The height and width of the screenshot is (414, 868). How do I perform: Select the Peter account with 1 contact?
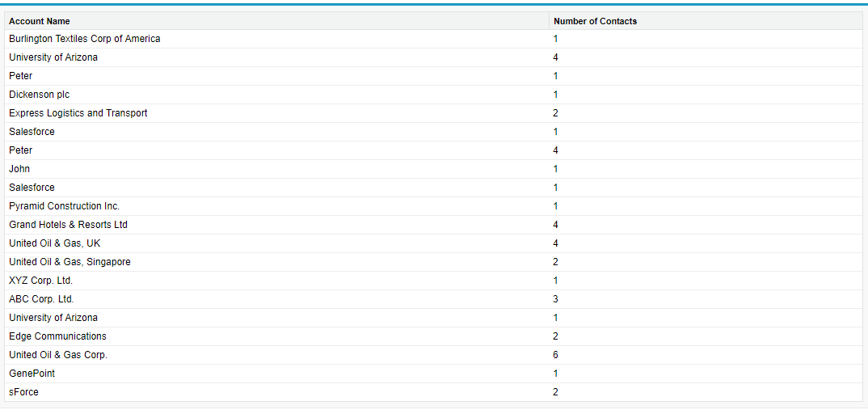pos(20,76)
